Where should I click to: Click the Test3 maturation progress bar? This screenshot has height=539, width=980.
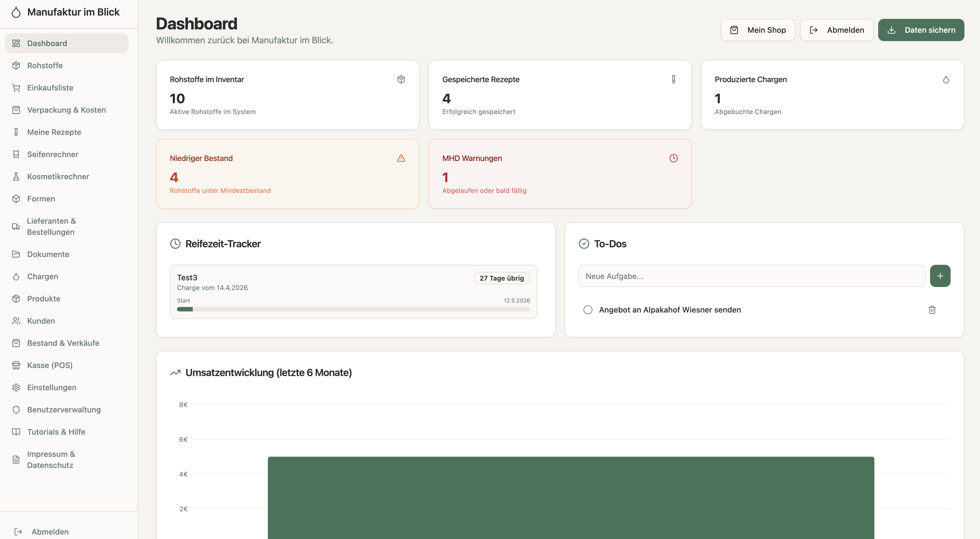(353, 309)
